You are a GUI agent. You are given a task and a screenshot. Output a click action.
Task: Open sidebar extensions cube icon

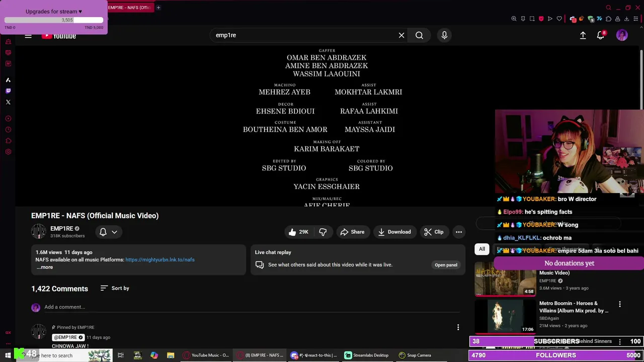[8, 141]
